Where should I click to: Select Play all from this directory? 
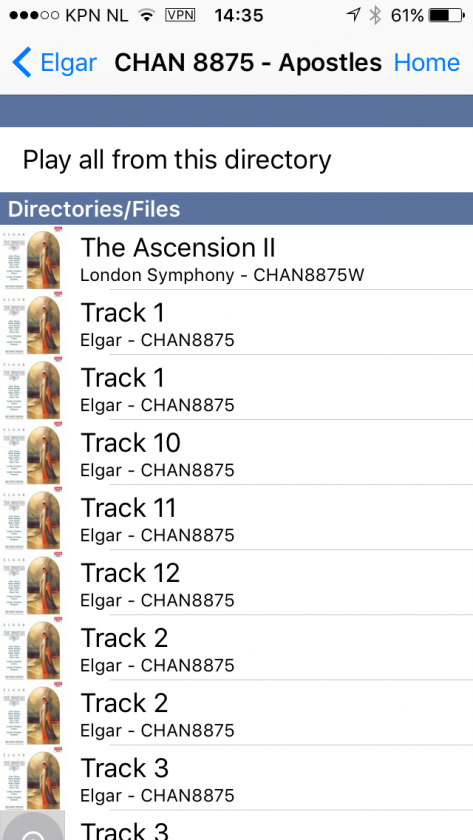click(236, 160)
